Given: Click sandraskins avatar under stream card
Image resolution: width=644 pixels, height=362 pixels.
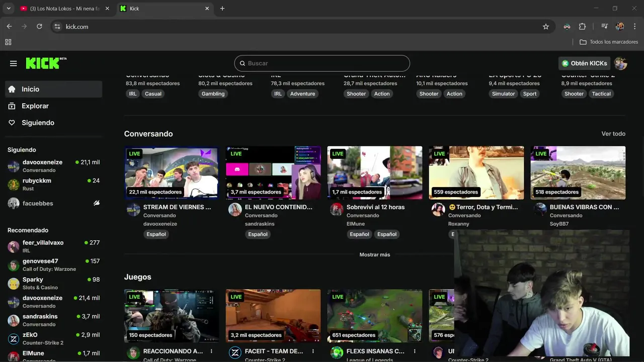Looking at the screenshot, I should click(235, 210).
